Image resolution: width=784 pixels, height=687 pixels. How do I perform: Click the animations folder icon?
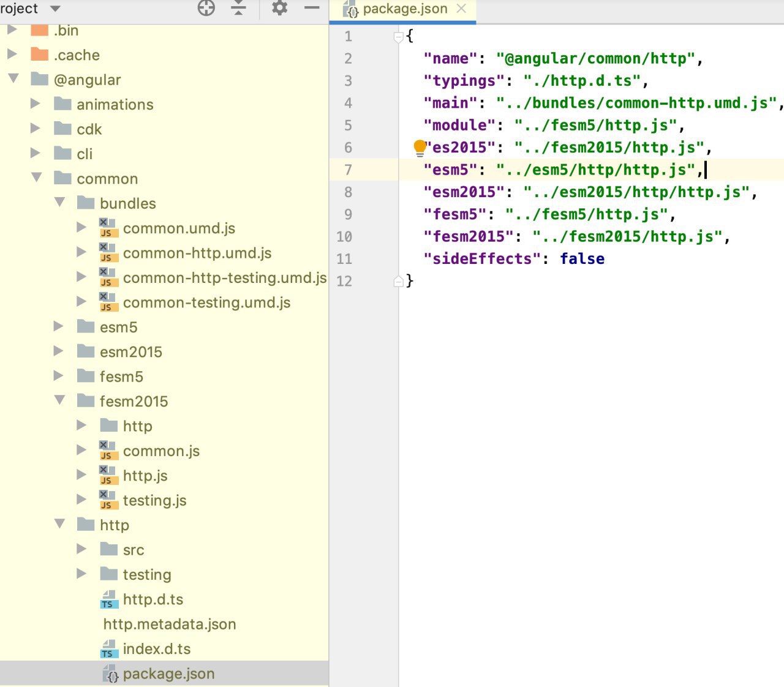point(63,104)
